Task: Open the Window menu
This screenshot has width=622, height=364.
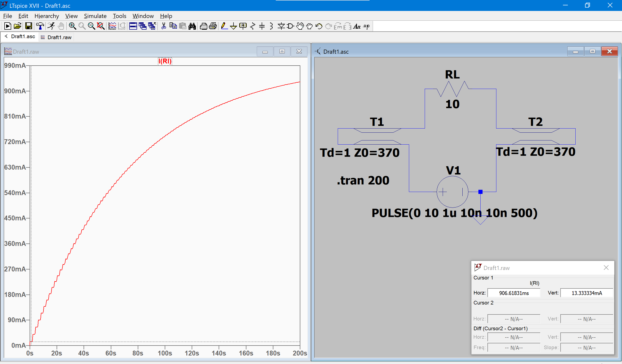Action: (x=143, y=16)
